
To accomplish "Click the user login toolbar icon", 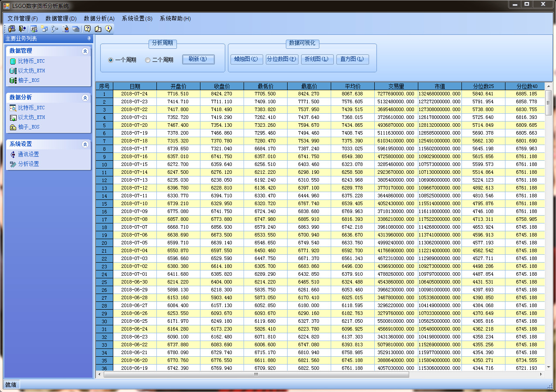I will tap(12, 29).
